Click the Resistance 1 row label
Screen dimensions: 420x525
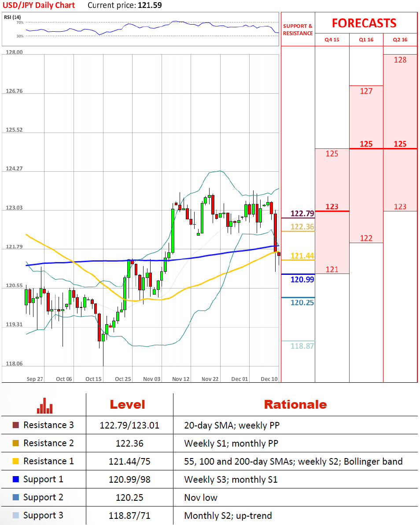pyautogui.click(x=48, y=461)
